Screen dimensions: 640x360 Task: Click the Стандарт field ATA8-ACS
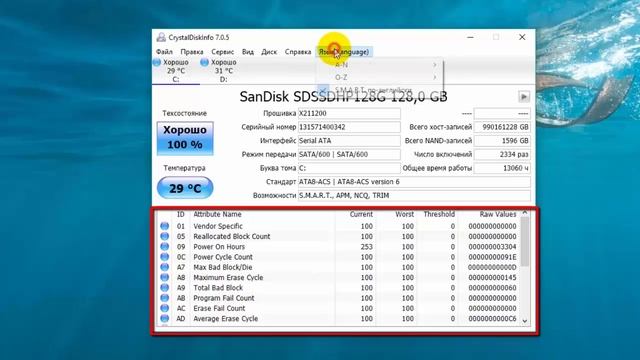tap(414, 182)
